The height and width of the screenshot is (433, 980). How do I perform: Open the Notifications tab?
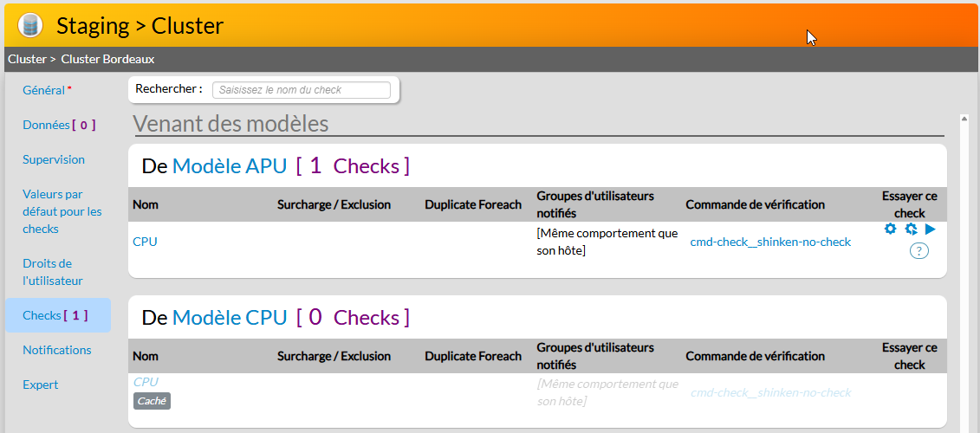(57, 350)
